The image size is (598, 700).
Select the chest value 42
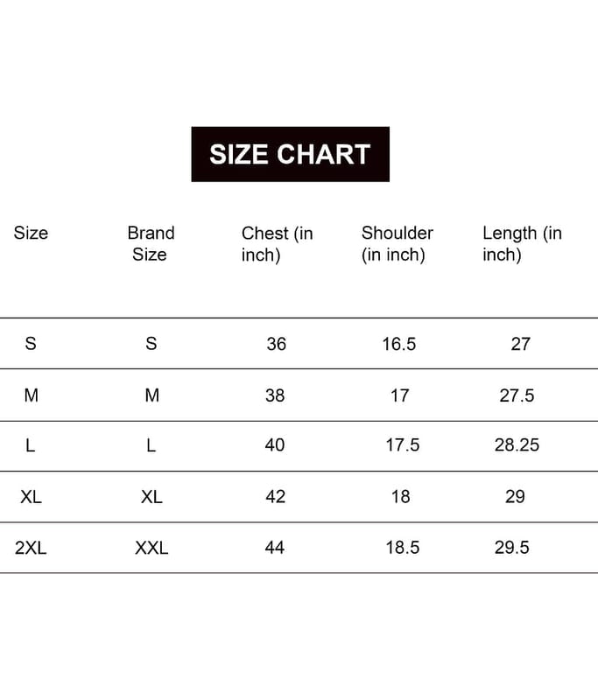[275, 496]
